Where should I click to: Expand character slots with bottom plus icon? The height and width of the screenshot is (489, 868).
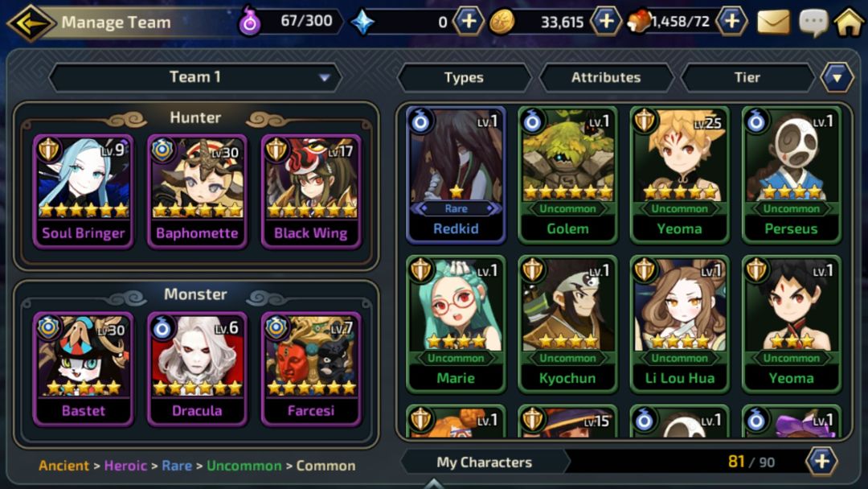click(821, 461)
